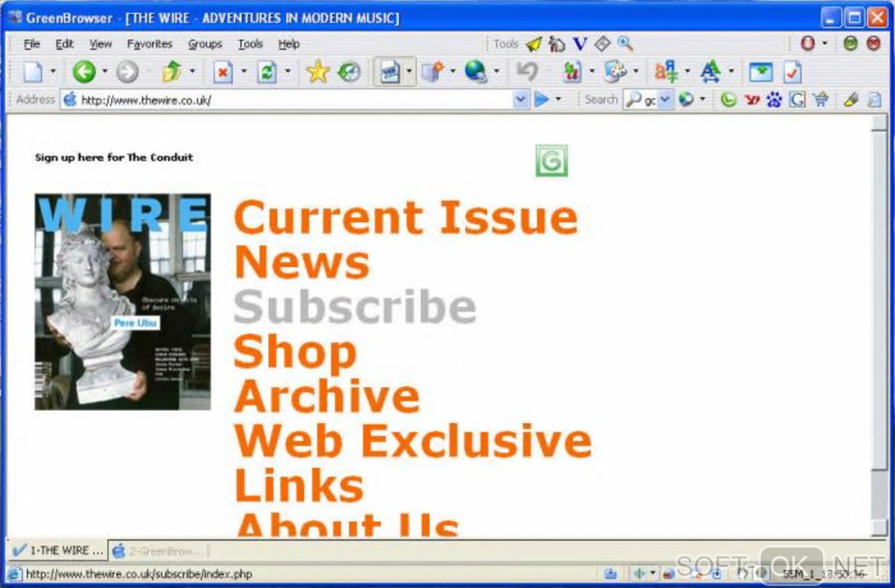The height and width of the screenshot is (588, 895).
Task: Open the Favorites menu
Action: point(149,44)
